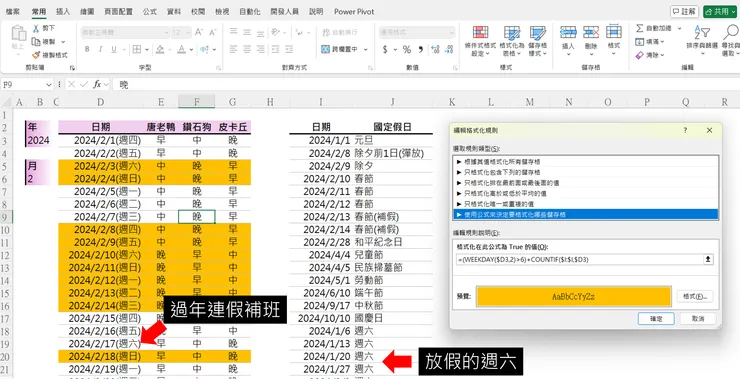Click the Fill Color paint bucket icon
Image resolution: width=740 pixels, height=385 pixels.
(160, 49)
